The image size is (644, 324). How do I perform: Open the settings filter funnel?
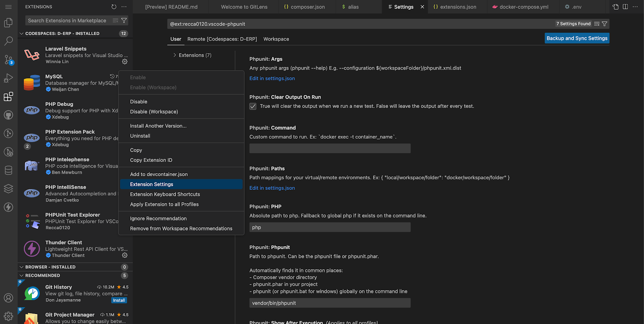pos(605,24)
